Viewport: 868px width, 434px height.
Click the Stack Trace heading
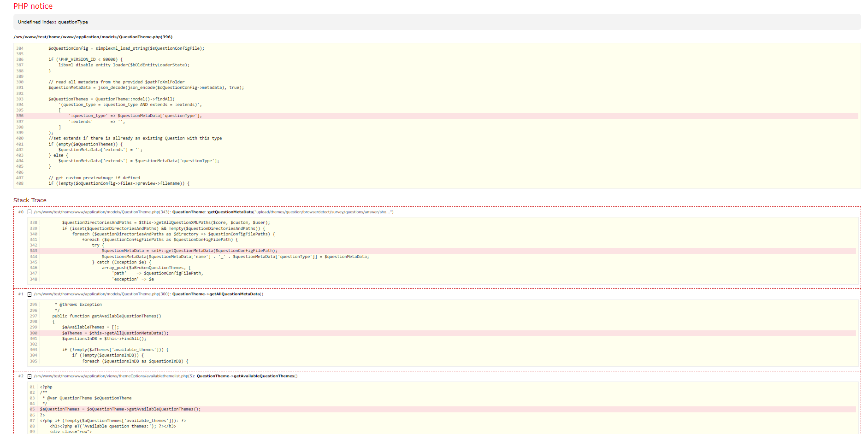(30, 200)
